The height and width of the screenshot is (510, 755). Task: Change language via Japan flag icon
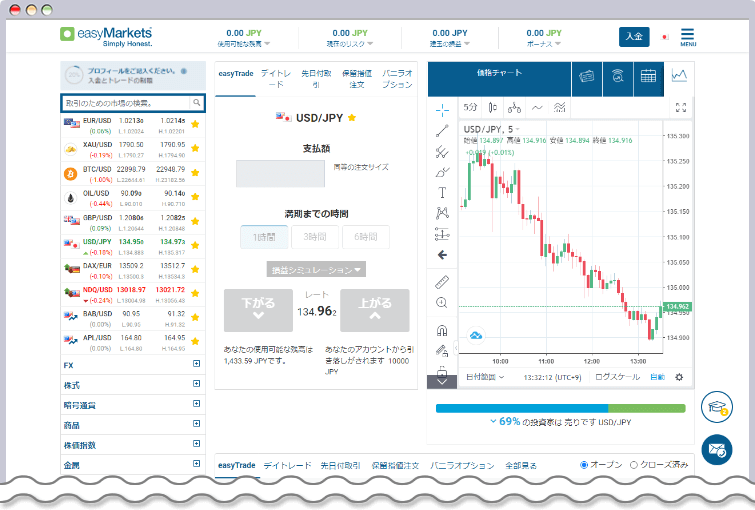[x=665, y=37]
